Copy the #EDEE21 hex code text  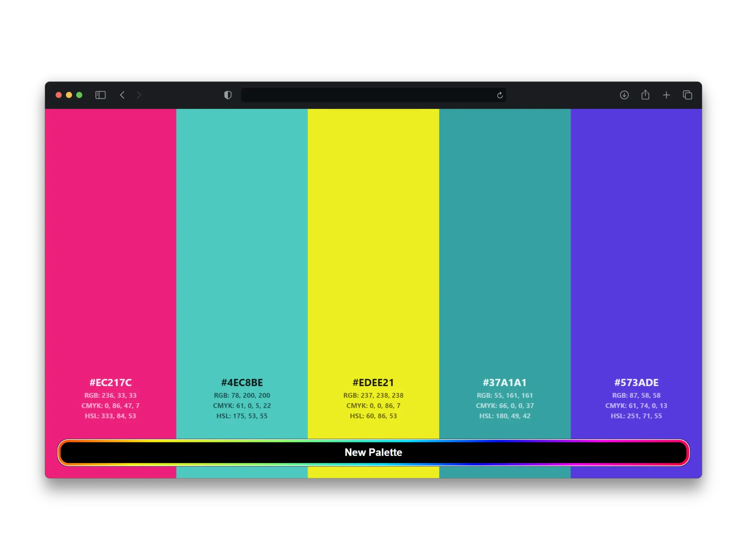point(374,382)
